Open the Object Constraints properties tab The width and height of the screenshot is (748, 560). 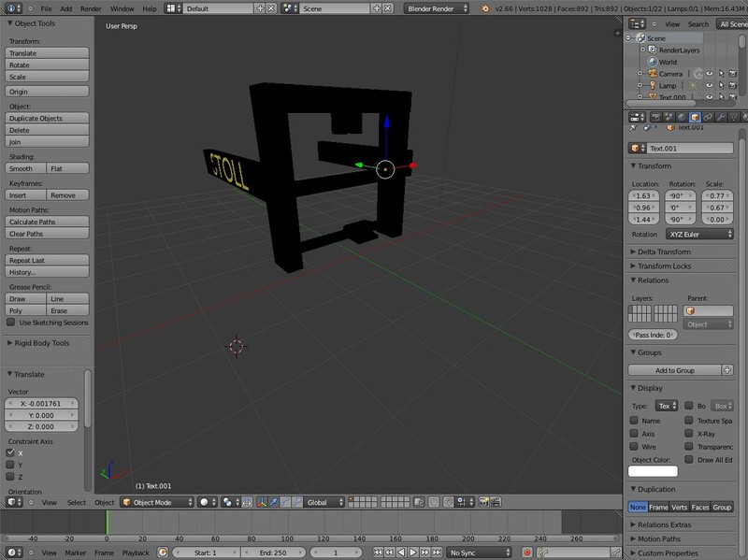[x=708, y=117]
